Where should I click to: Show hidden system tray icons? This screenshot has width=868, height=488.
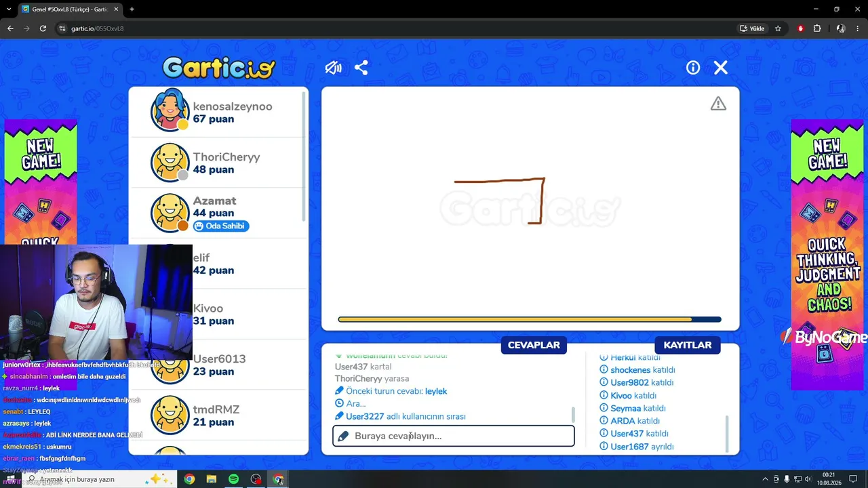pyautogui.click(x=766, y=479)
